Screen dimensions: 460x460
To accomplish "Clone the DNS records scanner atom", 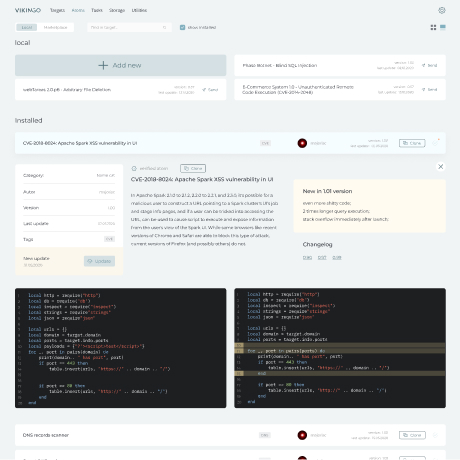I will (x=412, y=435).
